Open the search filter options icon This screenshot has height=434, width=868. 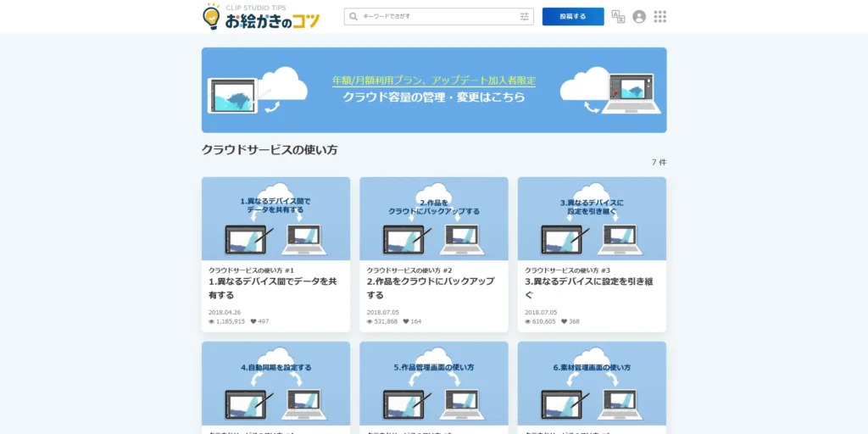point(524,17)
